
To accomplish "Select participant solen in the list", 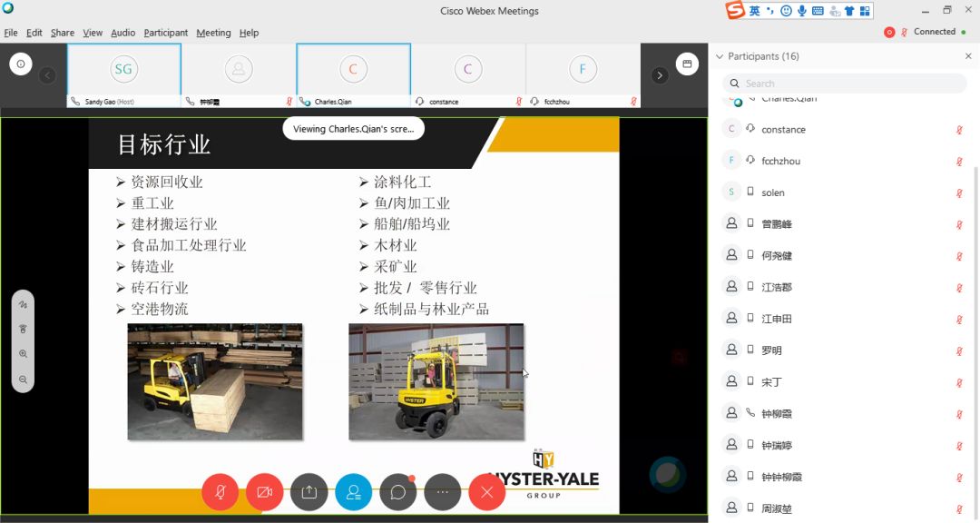I will (x=772, y=192).
